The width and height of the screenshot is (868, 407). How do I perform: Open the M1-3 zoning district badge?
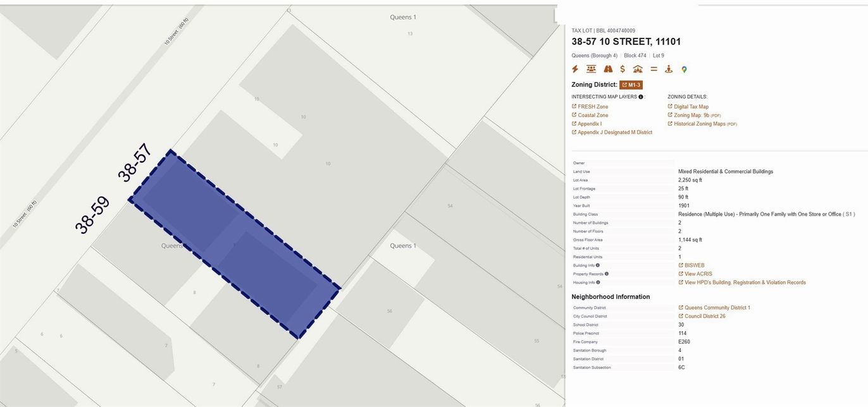[631, 85]
